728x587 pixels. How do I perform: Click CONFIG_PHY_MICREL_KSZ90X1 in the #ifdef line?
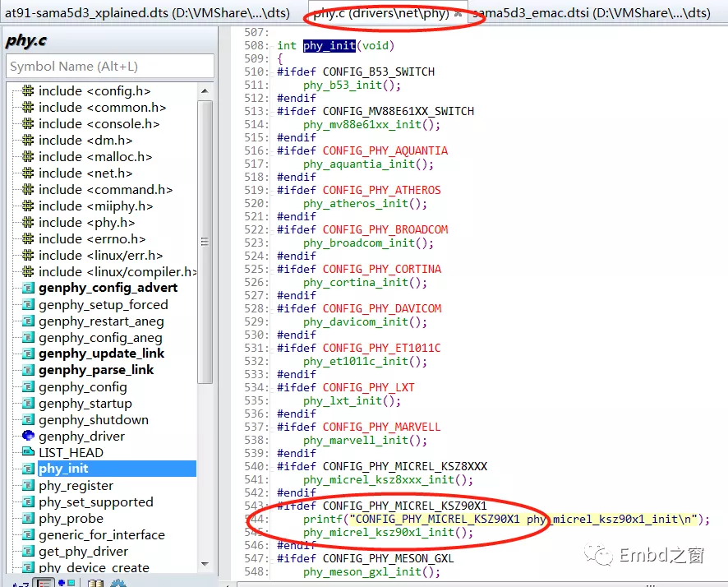(x=405, y=506)
